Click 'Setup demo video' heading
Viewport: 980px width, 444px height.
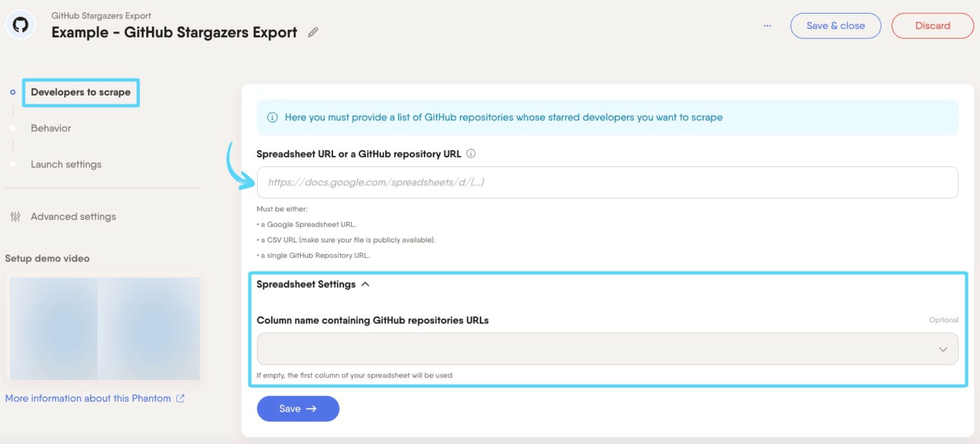coord(47,258)
